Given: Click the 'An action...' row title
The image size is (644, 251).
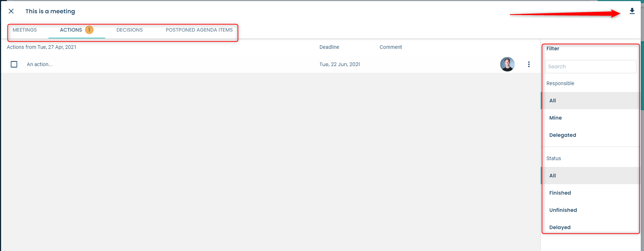Looking at the screenshot, I should (x=39, y=64).
